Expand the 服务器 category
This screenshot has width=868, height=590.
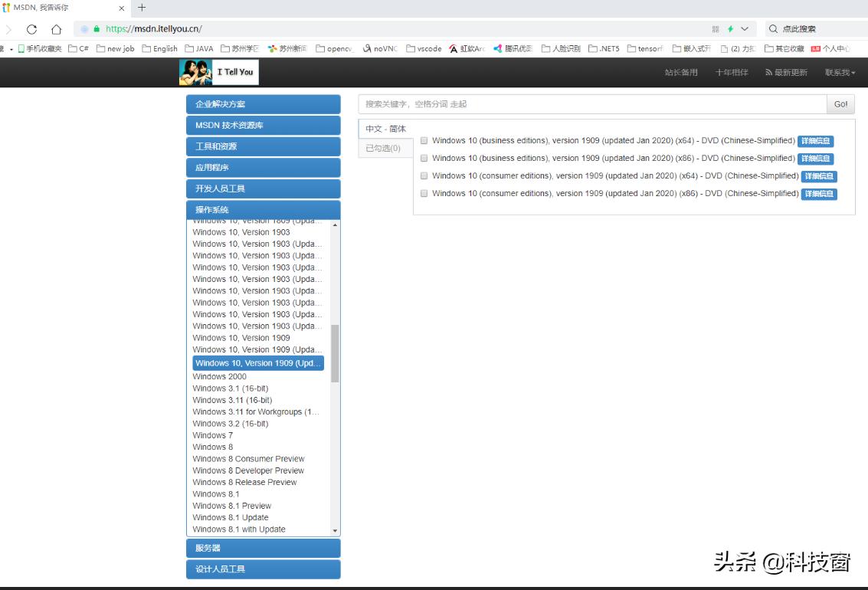(x=263, y=548)
